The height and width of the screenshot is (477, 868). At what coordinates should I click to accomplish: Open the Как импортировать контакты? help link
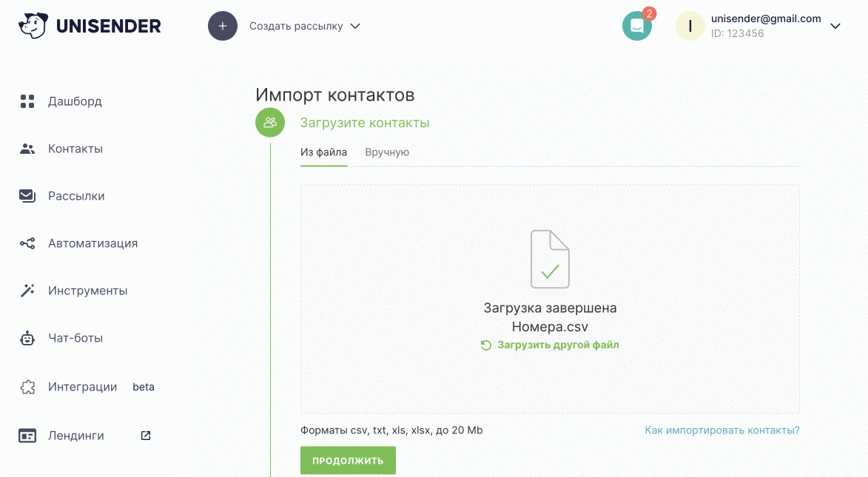(x=722, y=430)
